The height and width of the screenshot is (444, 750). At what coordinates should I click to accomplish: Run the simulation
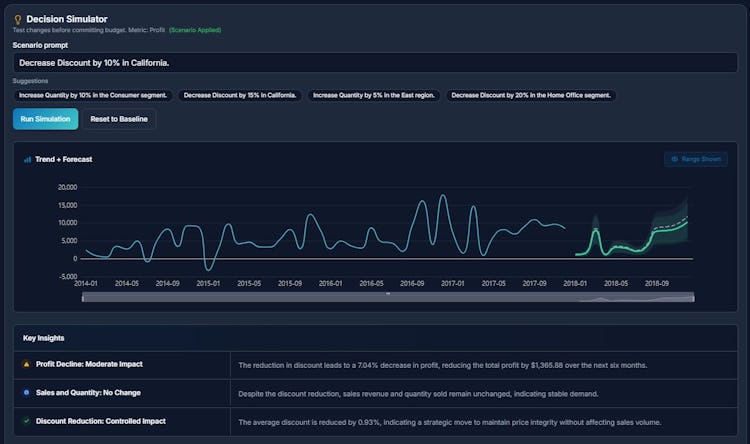click(45, 119)
